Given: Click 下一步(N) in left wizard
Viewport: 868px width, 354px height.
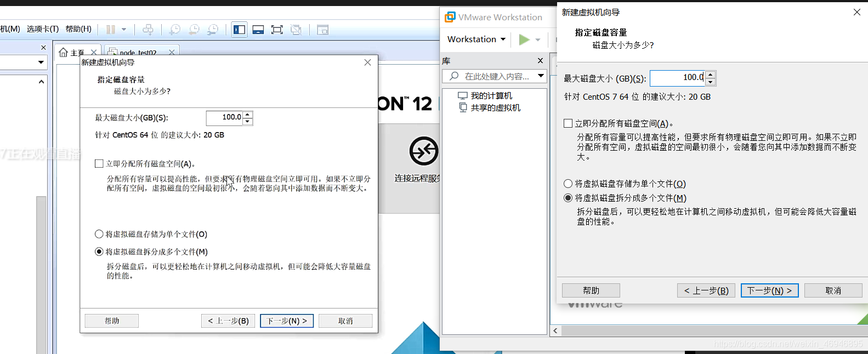Looking at the screenshot, I should click(287, 321).
